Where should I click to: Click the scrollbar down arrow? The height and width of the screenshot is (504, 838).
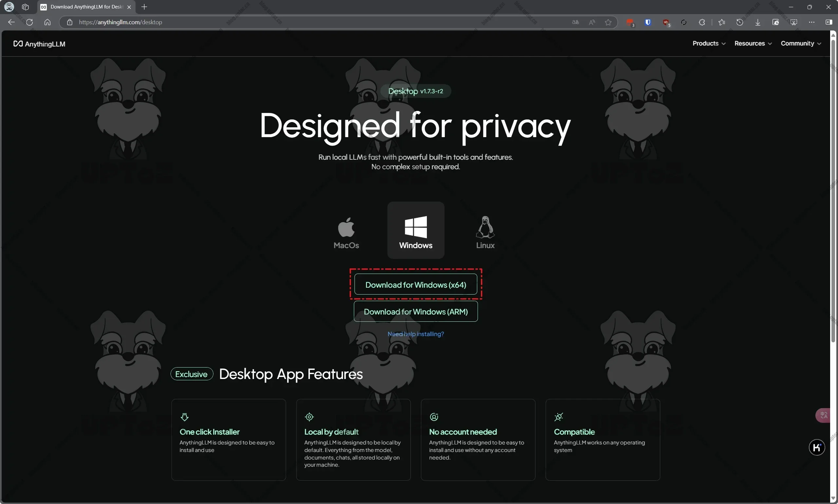(x=833, y=498)
